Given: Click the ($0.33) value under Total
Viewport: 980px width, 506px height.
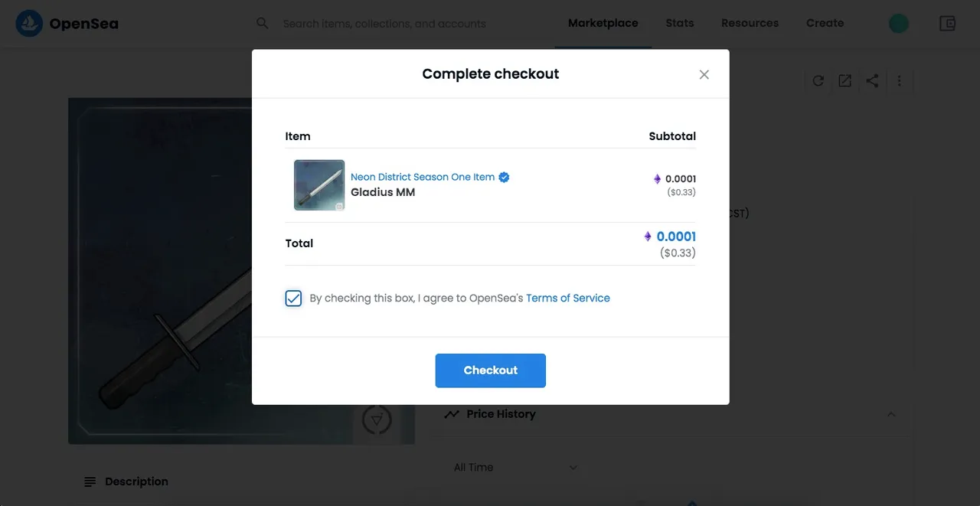Looking at the screenshot, I should coord(678,253).
